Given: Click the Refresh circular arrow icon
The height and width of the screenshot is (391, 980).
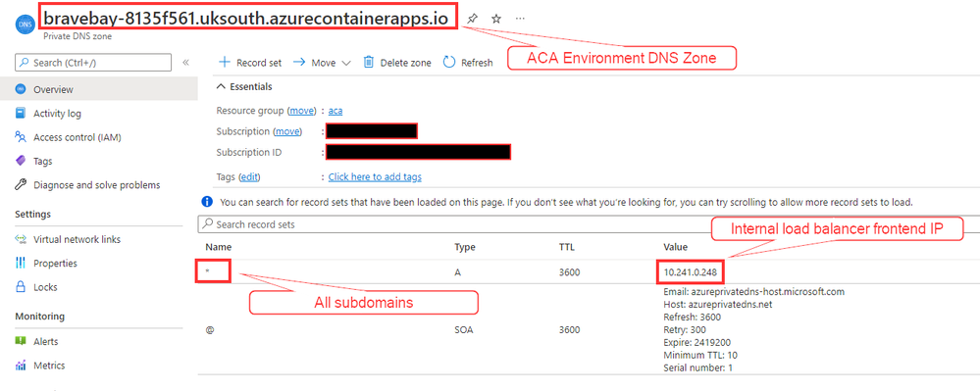Looking at the screenshot, I should (448, 62).
